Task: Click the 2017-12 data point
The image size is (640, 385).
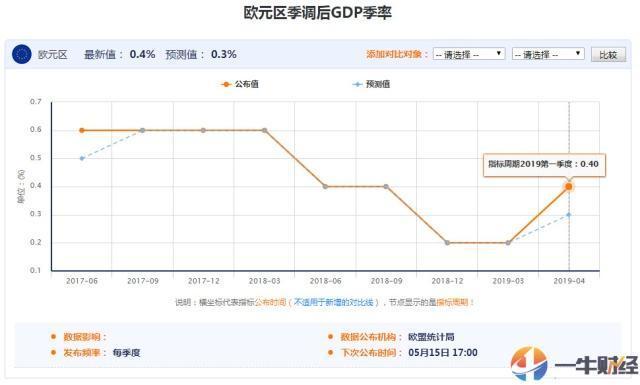Action: pos(203,130)
